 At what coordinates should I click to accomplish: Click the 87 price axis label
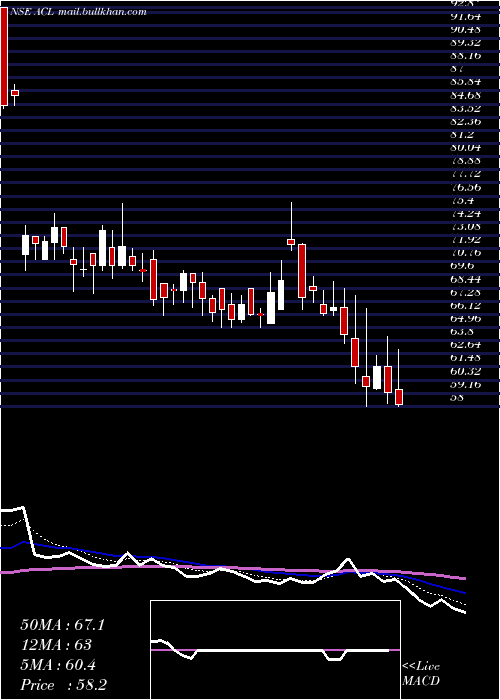(458, 69)
